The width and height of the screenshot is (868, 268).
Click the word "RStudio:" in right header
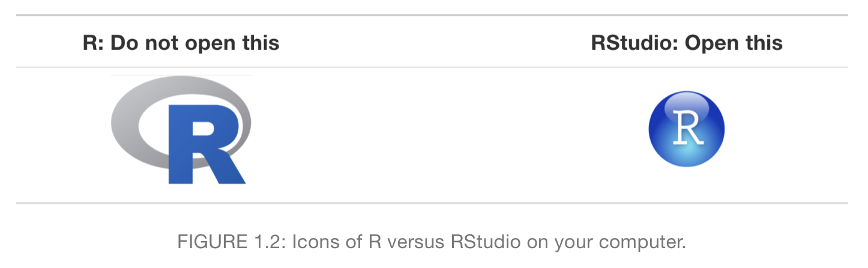pos(636,43)
